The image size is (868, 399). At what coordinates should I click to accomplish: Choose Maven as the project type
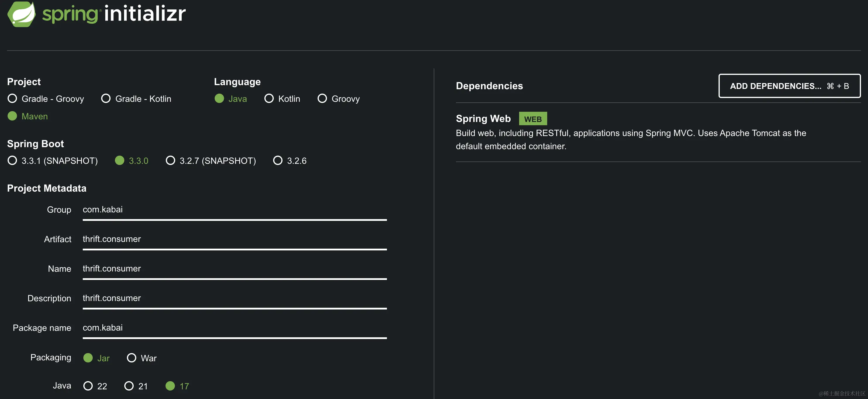click(13, 116)
